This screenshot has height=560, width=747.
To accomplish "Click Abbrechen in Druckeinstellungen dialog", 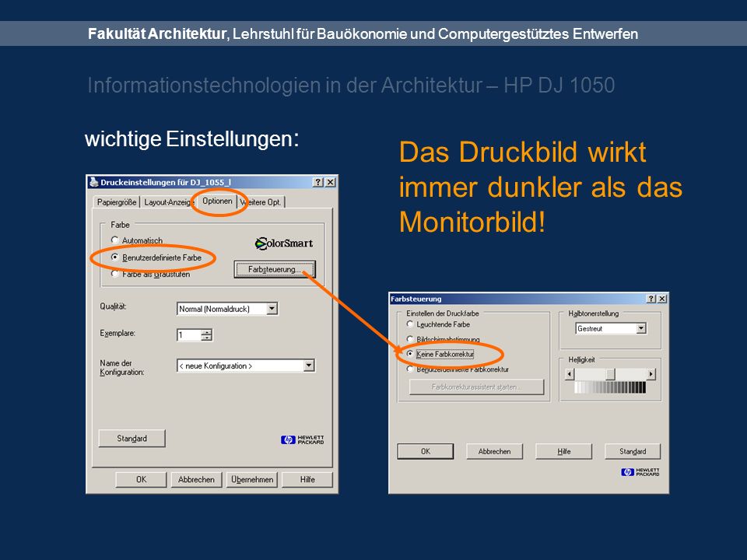I will (196, 480).
